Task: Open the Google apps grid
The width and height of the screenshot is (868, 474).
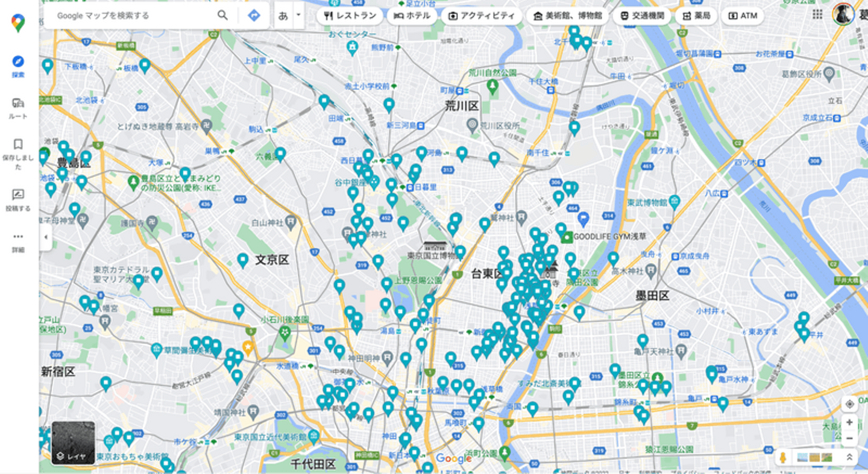Action: tap(817, 14)
